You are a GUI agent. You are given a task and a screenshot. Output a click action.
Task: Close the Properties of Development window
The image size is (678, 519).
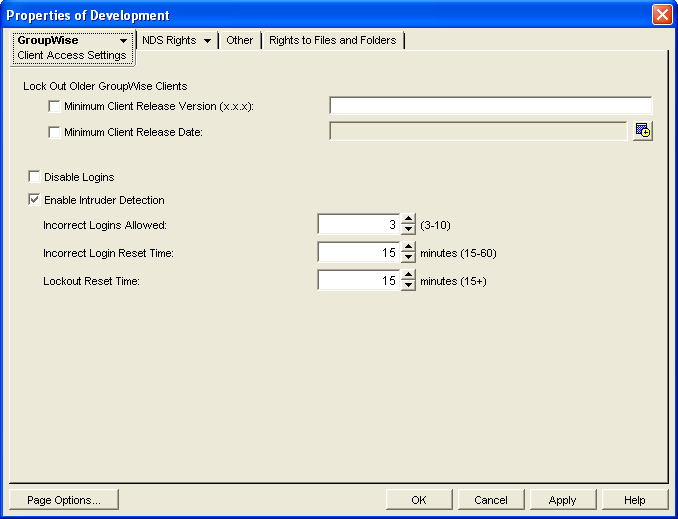[x=662, y=15]
